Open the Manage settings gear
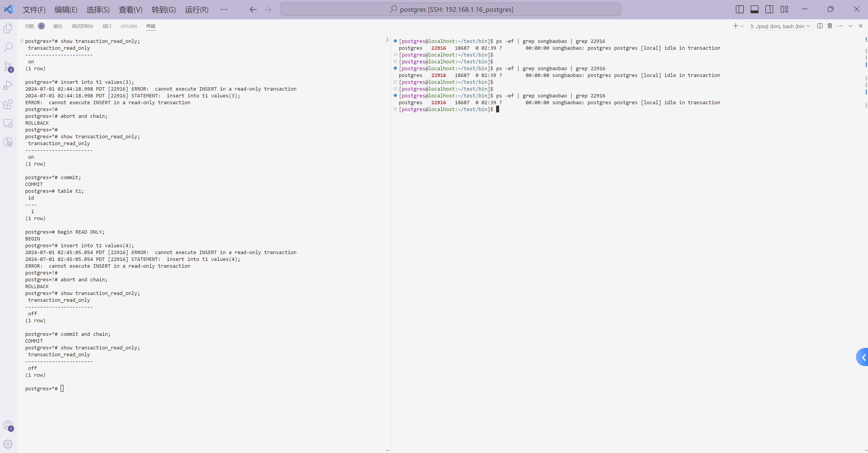 (x=8, y=444)
